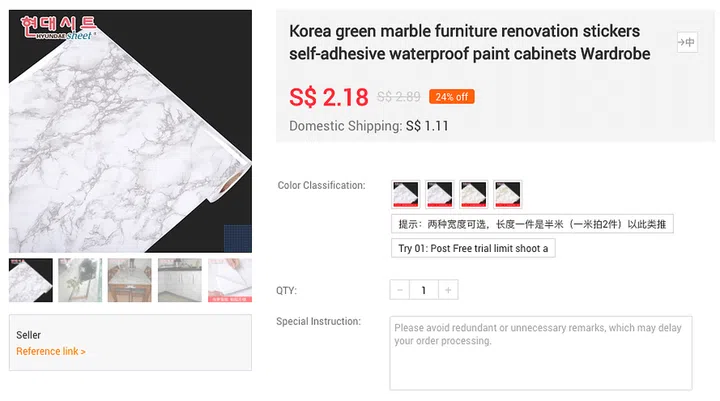The width and height of the screenshot is (720, 401).
Task: Choose the 'Try 01: Post Free trial' option
Action: tap(473, 248)
